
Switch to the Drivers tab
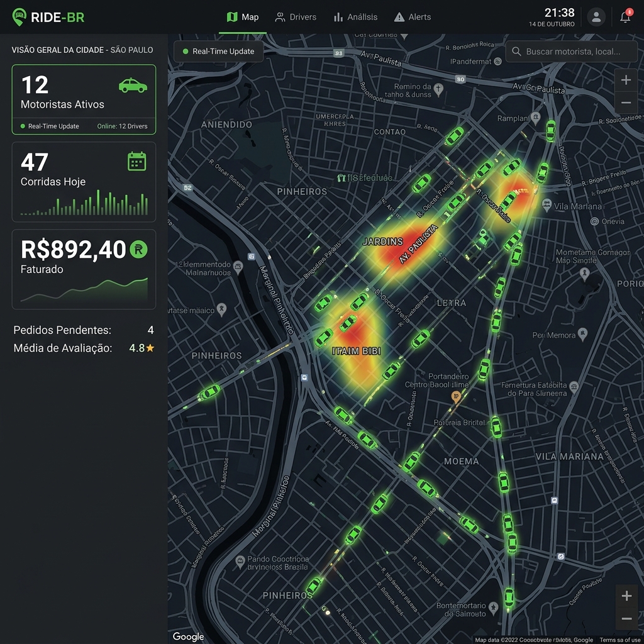tap(296, 17)
